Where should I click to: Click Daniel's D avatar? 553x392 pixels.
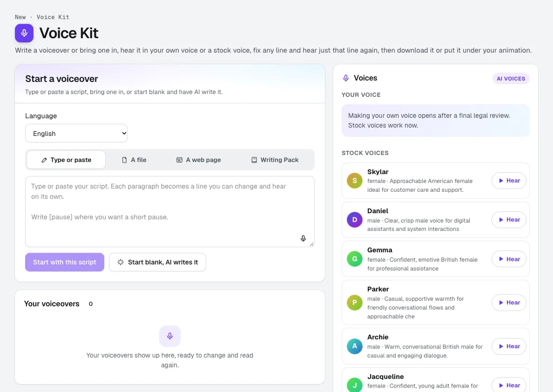pos(354,220)
